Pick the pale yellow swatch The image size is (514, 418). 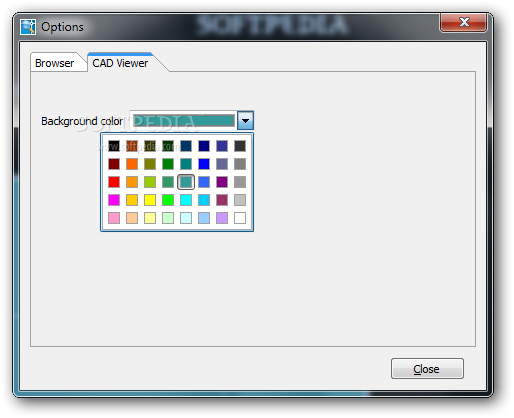point(150,218)
